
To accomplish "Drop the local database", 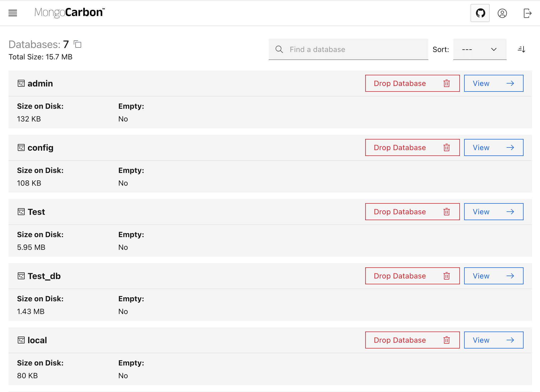I will 412,340.
